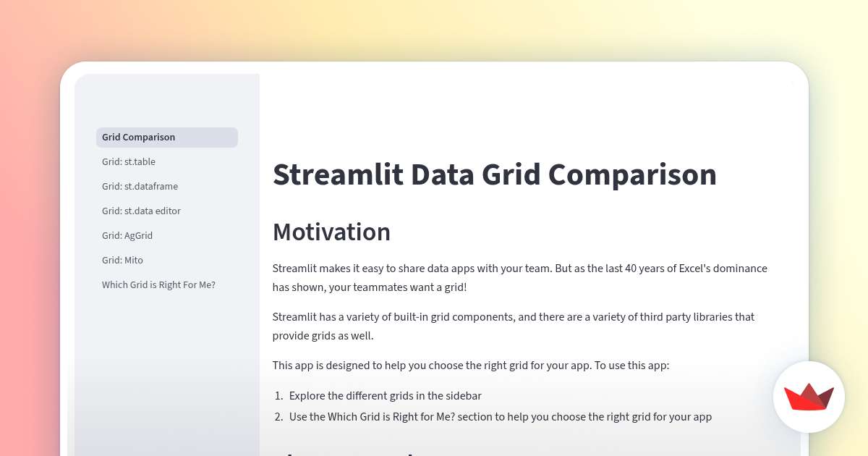Image resolution: width=868 pixels, height=456 pixels.
Task: Select list item 2 about choosing a grid
Action: pos(501,417)
